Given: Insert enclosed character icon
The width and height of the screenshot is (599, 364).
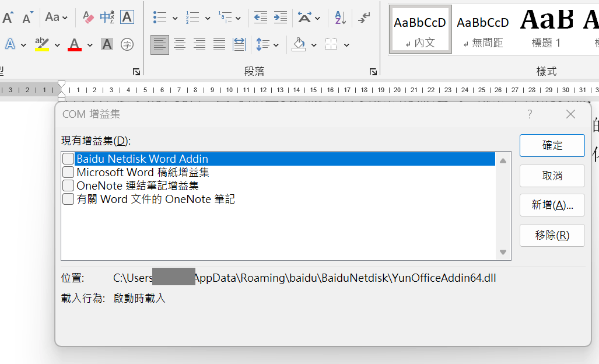Looking at the screenshot, I should [x=127, y=45].
